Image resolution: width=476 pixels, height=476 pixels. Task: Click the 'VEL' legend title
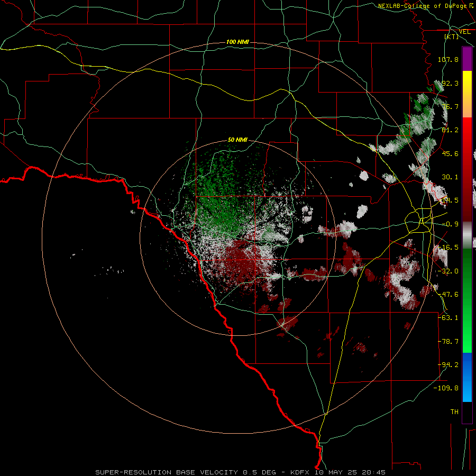click(x=464, y=32)
